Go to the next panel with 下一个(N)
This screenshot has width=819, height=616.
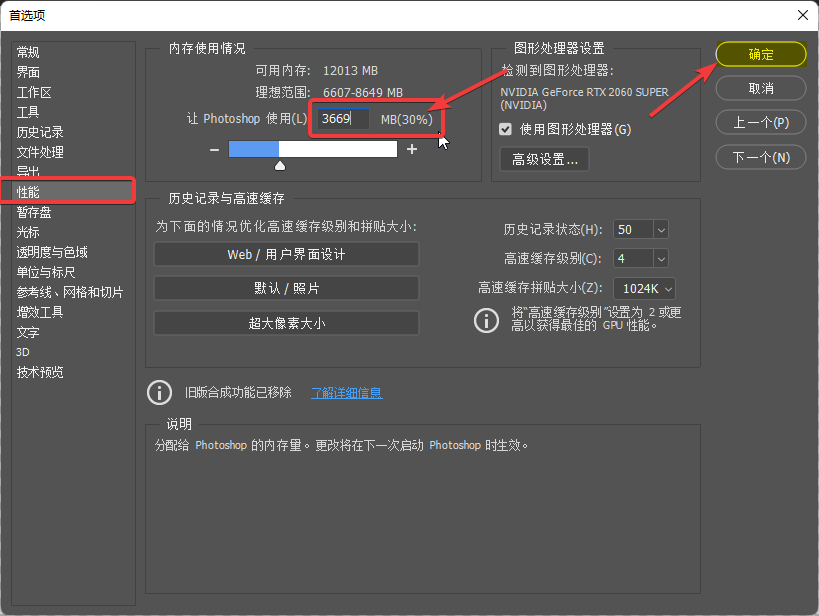(759, 155)
